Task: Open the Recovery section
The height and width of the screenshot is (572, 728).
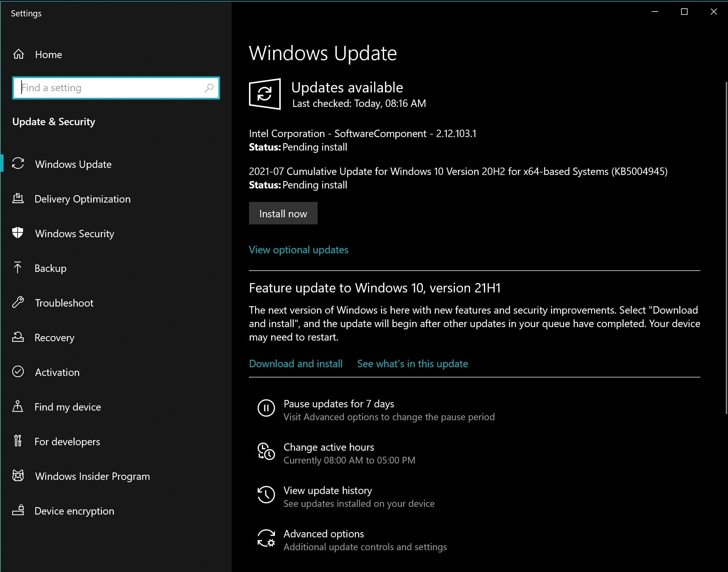Action: [x=54, y=338]
